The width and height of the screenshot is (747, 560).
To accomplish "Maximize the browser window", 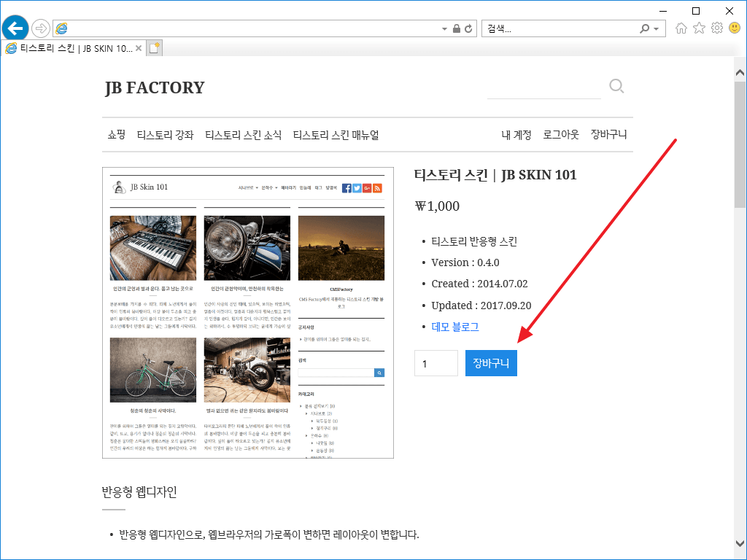I will [x=696, y=10].
